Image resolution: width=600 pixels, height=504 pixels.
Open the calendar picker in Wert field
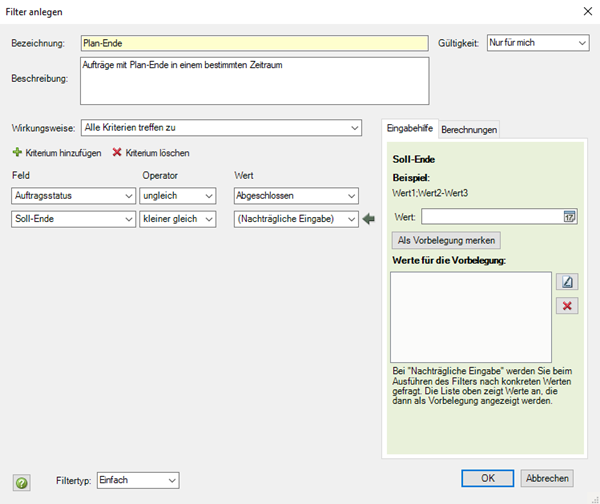point(569,217)
